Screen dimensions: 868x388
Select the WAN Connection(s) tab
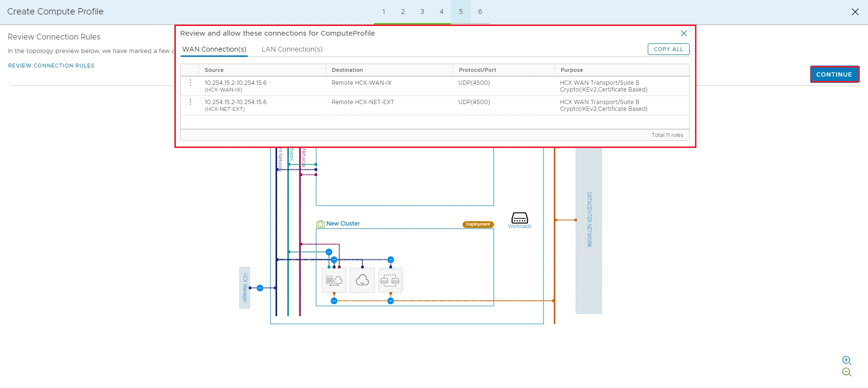tap(214, 49)
